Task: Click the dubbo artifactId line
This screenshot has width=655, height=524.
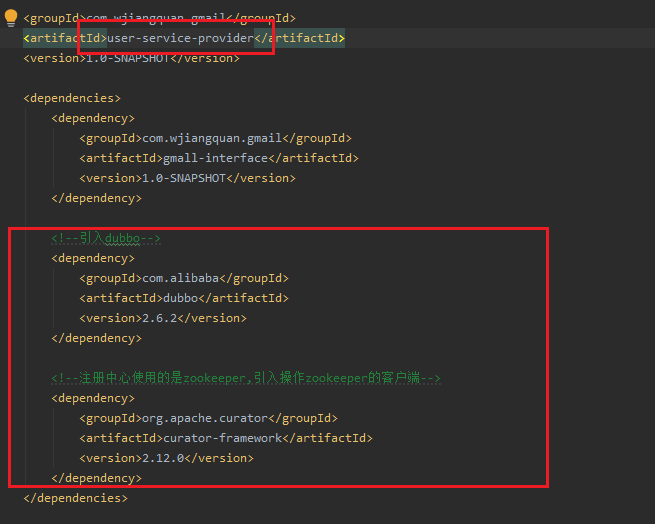Action: 184,298
